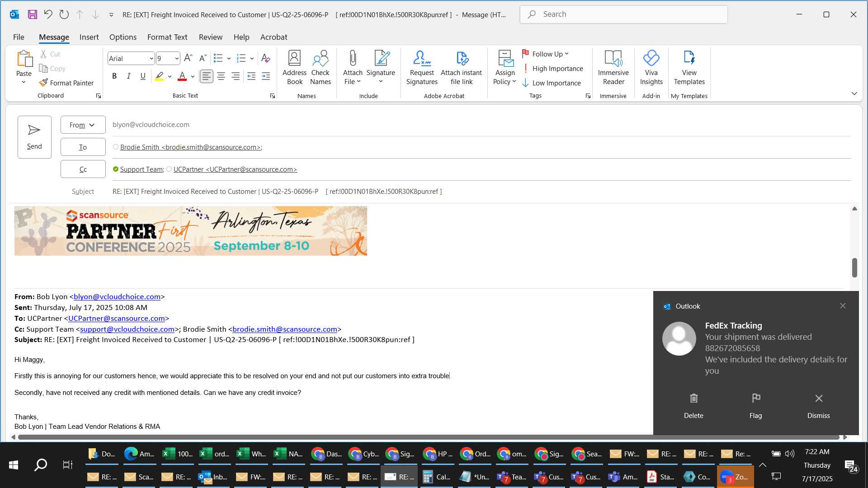The width and height of the screenshot is (868, 488).
Task: Click Check Names icon
Action: (x=321, y=68)
